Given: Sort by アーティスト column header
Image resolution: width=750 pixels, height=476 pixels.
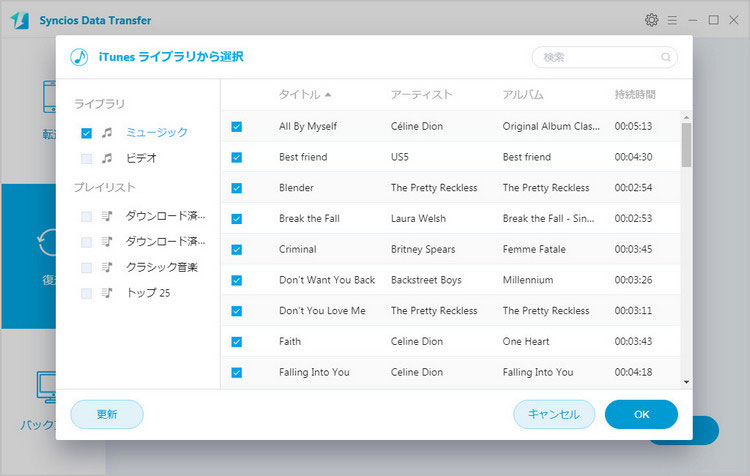Looking at the screenshot, I should tap(421, 95).
